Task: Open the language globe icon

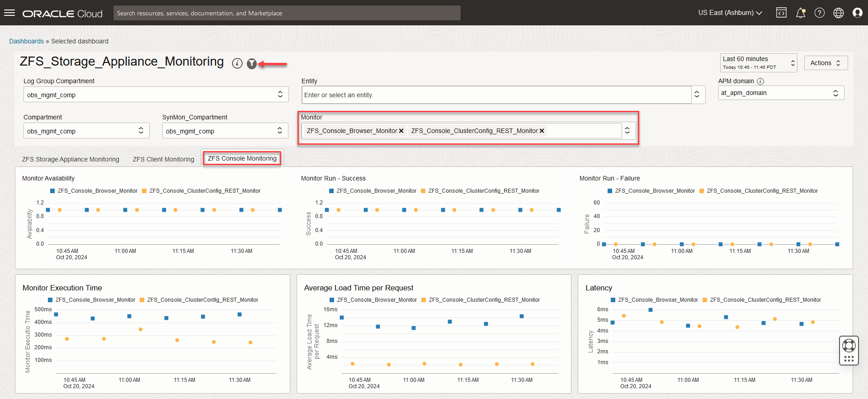Action: coord(839,13)
